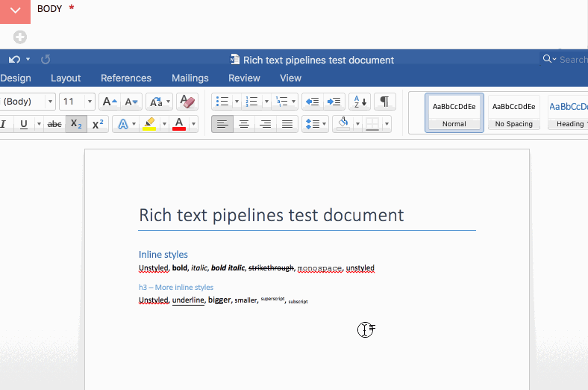The height and width of the screenshot is (390, 588).
Task: Click the Decrease Indent icon
Action: (x=313, y=102)
